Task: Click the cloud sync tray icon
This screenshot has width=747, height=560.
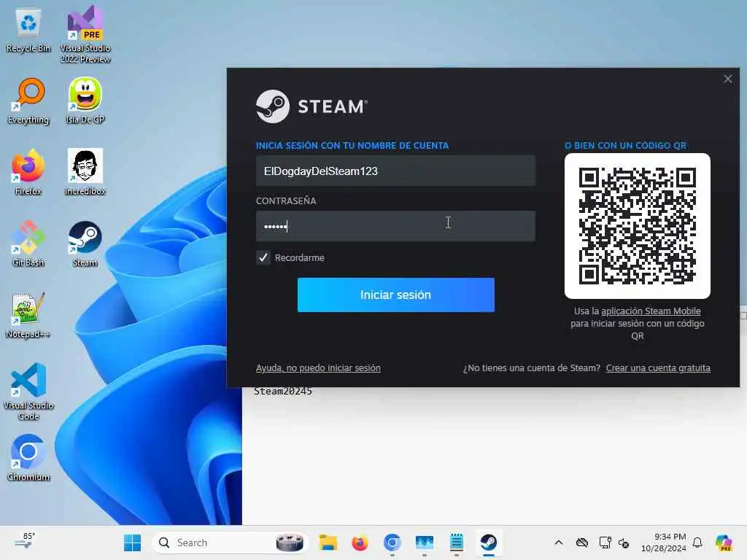Action: pos(581,542)
